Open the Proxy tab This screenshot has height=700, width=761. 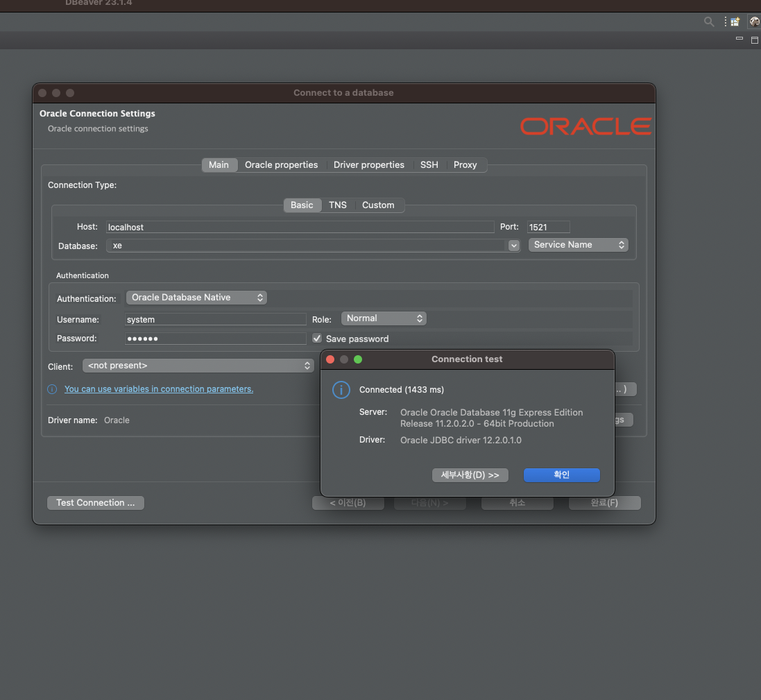click(x=465, y=165)
